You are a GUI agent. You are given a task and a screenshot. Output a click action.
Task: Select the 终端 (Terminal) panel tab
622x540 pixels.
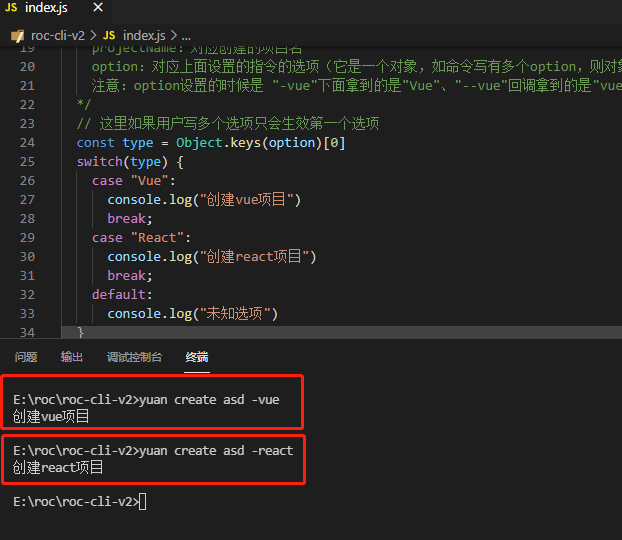[197, 357]
